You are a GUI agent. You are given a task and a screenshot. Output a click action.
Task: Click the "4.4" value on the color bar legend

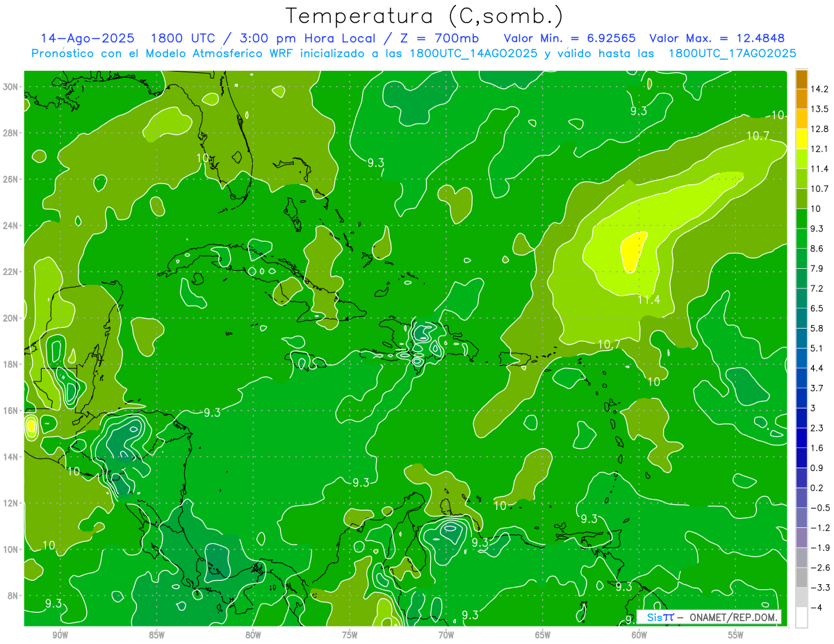coord(817,368)
